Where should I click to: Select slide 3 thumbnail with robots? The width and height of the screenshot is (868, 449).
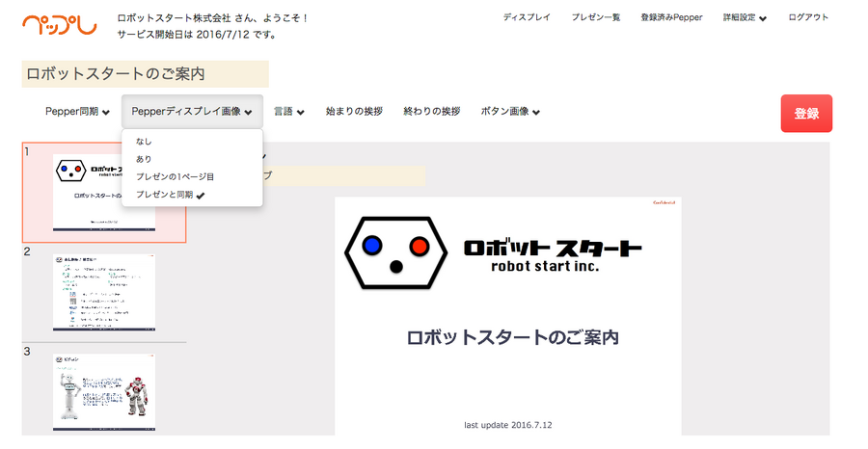pos(104,391)
